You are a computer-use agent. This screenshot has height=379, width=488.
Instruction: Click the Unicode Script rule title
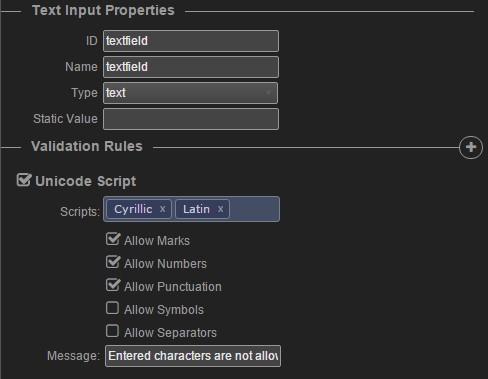(85, 181)
